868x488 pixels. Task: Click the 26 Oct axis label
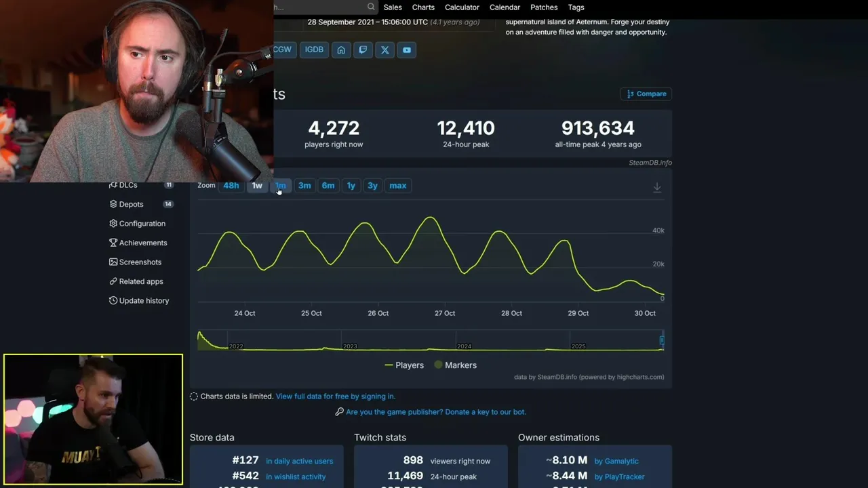(x=378, y=313)
